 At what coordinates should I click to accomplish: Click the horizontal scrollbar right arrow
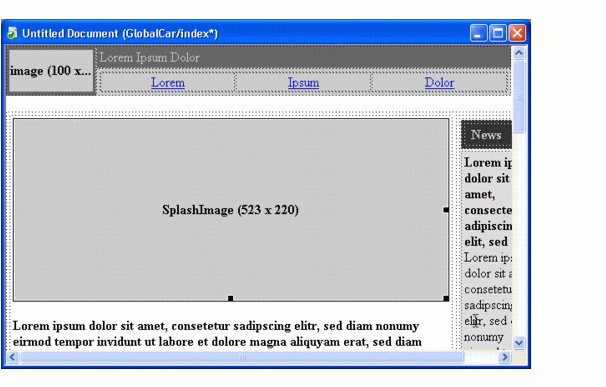504,357
